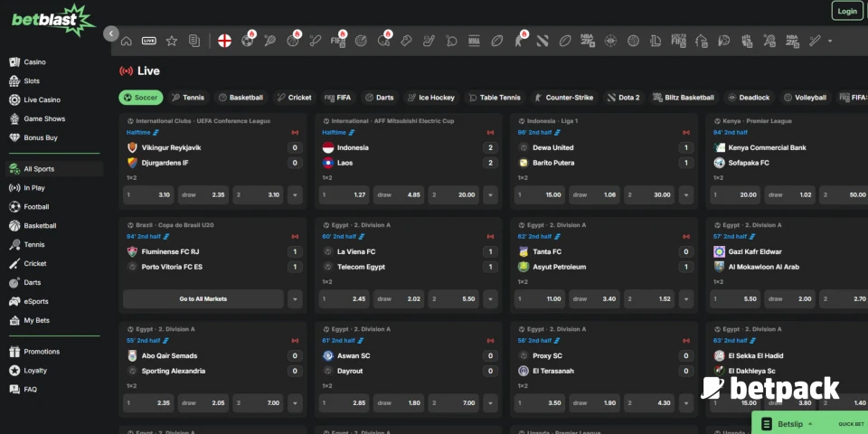868x434 pixels.
Task: Expand markets for Tanta FC vs Asyut Petroleum
Action: click(x=686, y=299)
